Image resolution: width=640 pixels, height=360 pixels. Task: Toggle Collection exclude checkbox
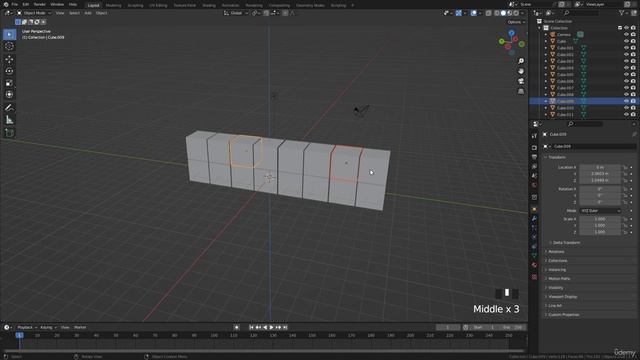(x=620, y=28)
